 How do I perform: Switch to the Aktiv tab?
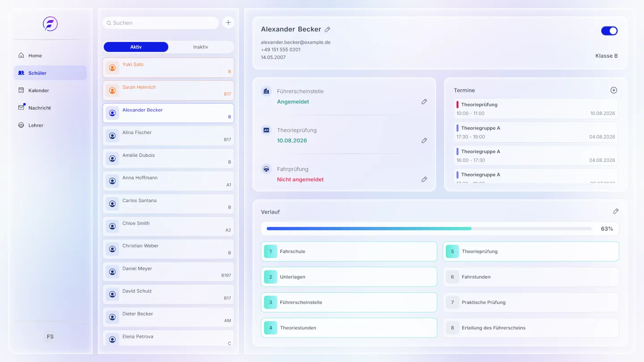tap(136, 47)
